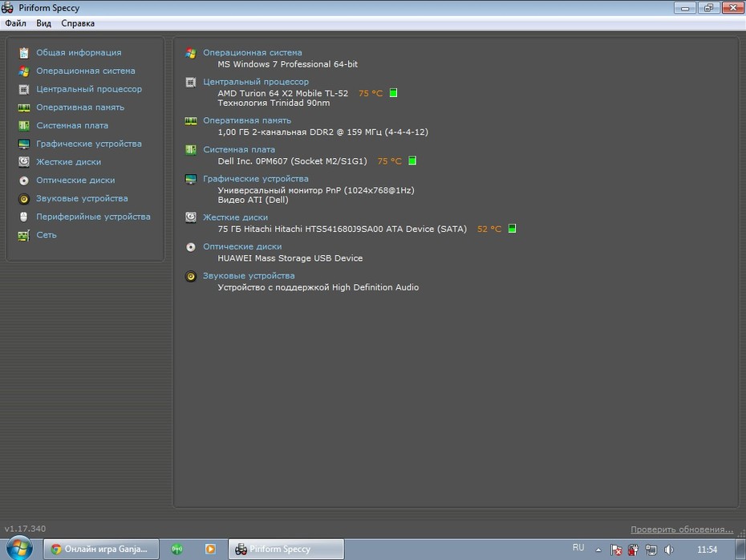Click the Оперативная память RAM icon in sidebar
The image size is (746, 560).
[x=24, y=108]
